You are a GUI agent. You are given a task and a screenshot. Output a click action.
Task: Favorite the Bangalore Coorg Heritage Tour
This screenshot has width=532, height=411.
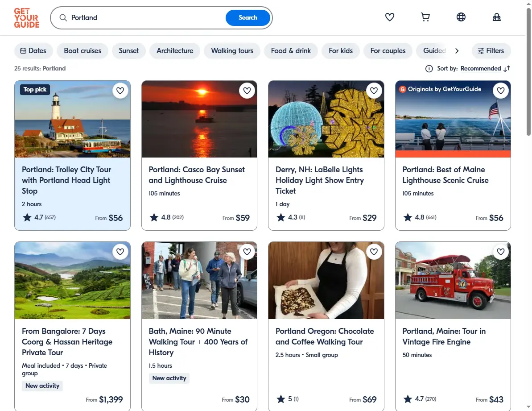tap(120, 252)
